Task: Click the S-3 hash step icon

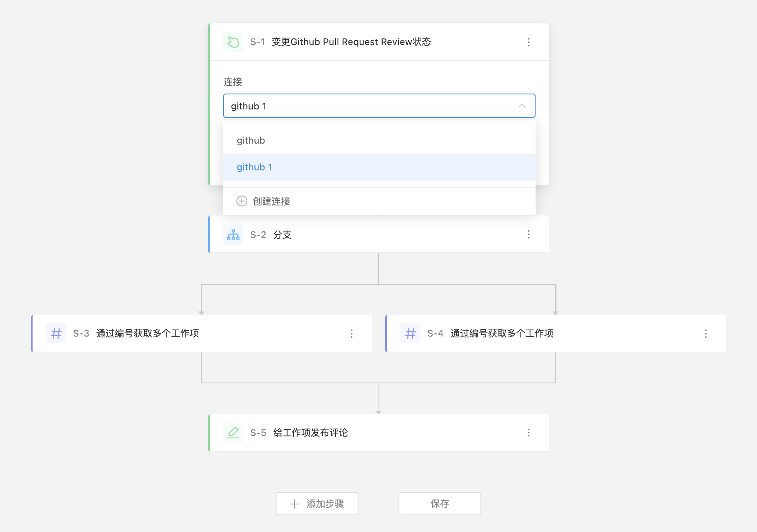Action: click(x=56, y=333)
